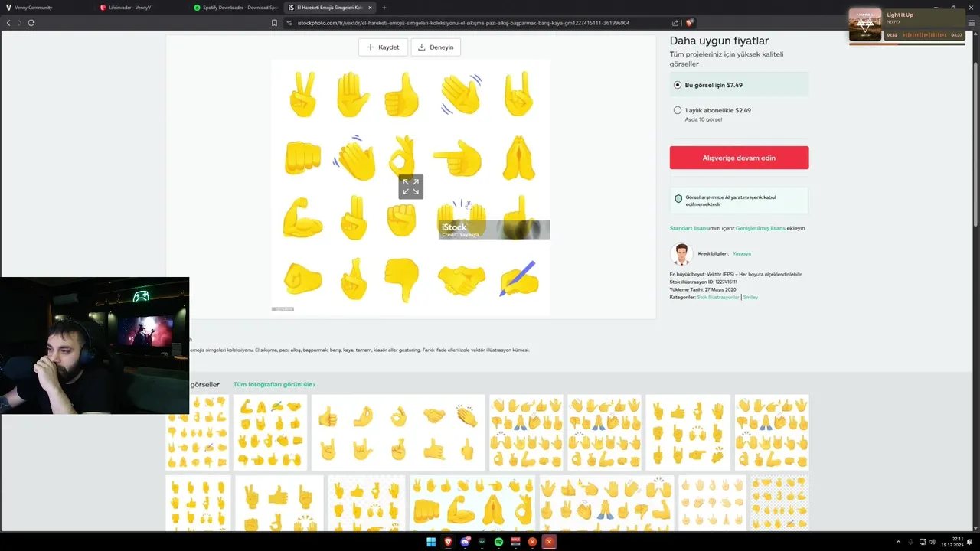The height and width of the screenshot is (551, 980).
Task: Select the 'Bu görsel için $7.49' option
Action: pos(739,85)
